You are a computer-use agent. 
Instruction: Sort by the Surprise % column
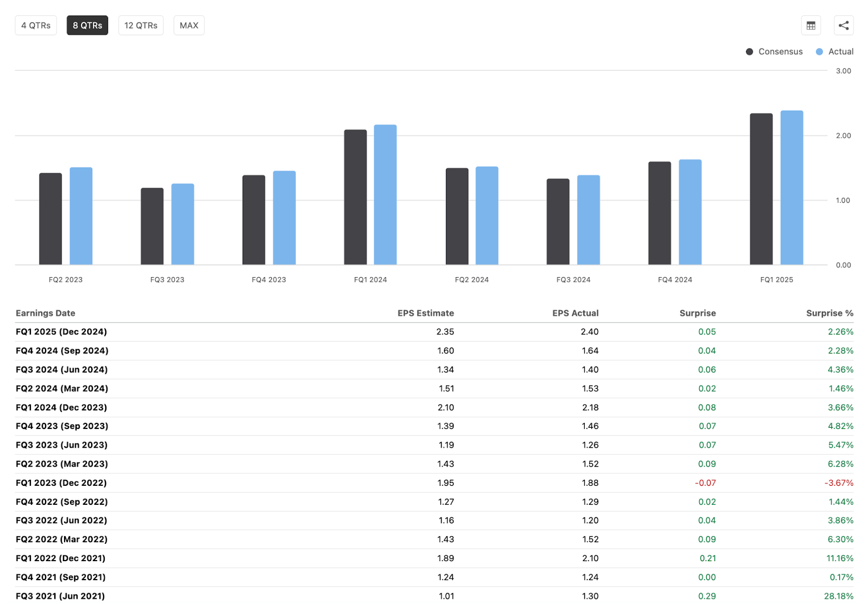coord(829,313)
